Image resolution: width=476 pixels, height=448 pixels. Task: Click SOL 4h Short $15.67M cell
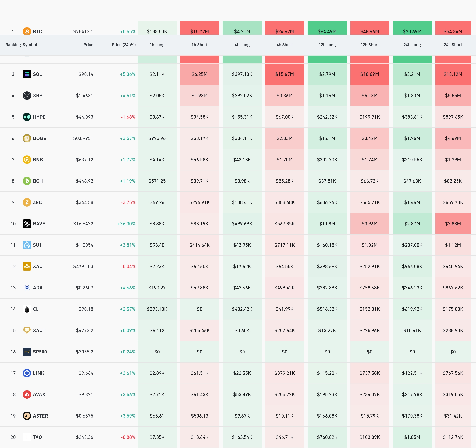point(284,74)
